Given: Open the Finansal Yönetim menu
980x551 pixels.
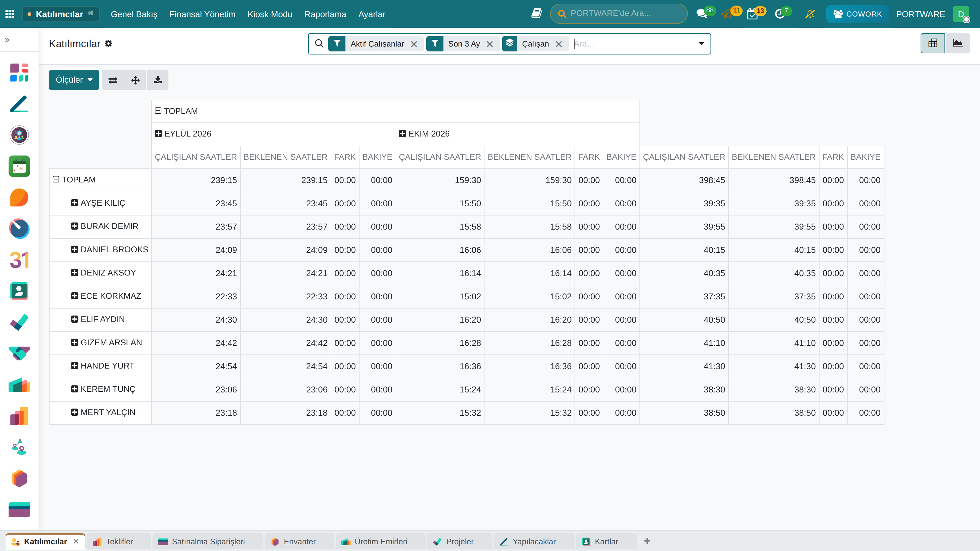Looking at the screenshot, I should 202,14.
